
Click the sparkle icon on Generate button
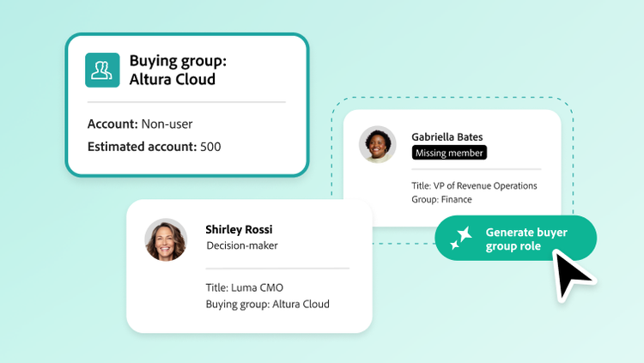[461, 238]
